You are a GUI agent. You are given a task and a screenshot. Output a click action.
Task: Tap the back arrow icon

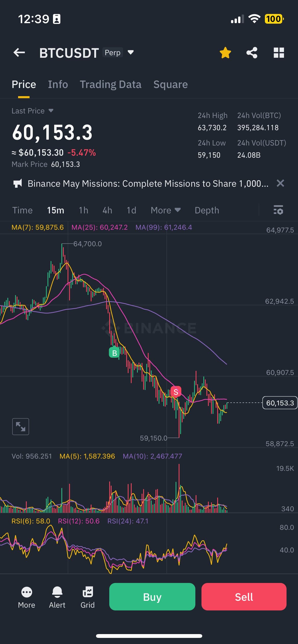coord(19,53)
